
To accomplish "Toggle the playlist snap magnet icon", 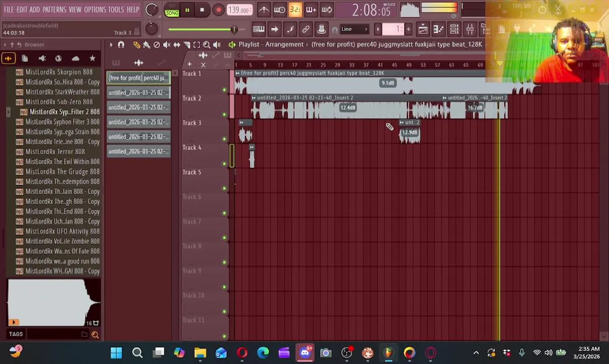I will pyautogui.click(x=121, y=45).
